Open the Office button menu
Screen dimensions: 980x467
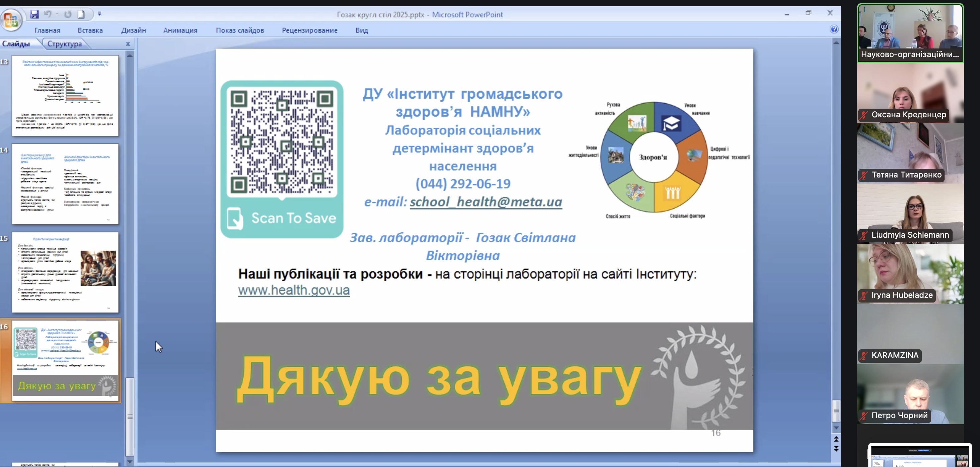coord(11,20)
